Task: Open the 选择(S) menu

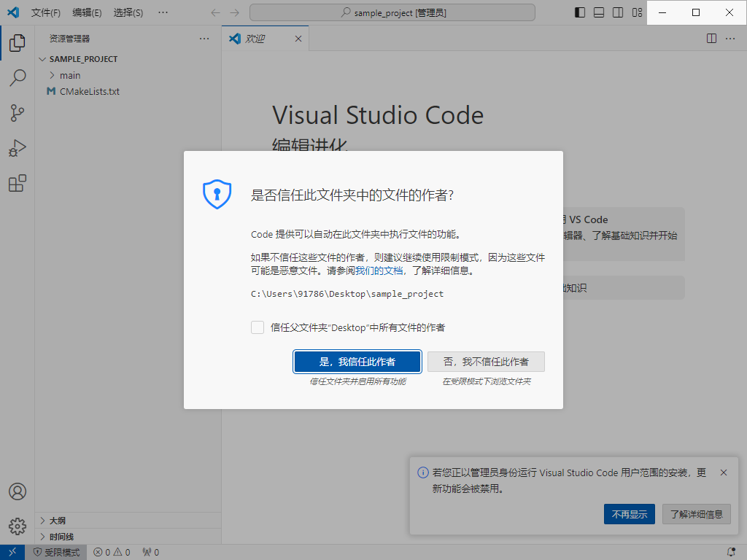Action: click(128, 13)
